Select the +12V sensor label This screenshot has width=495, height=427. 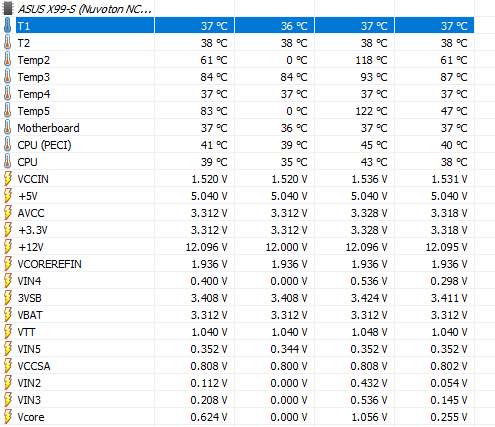tap(31, 247)
